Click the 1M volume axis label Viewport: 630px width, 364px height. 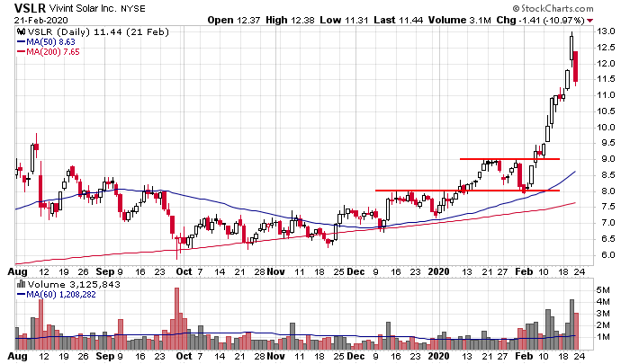(x=603, y=337)
